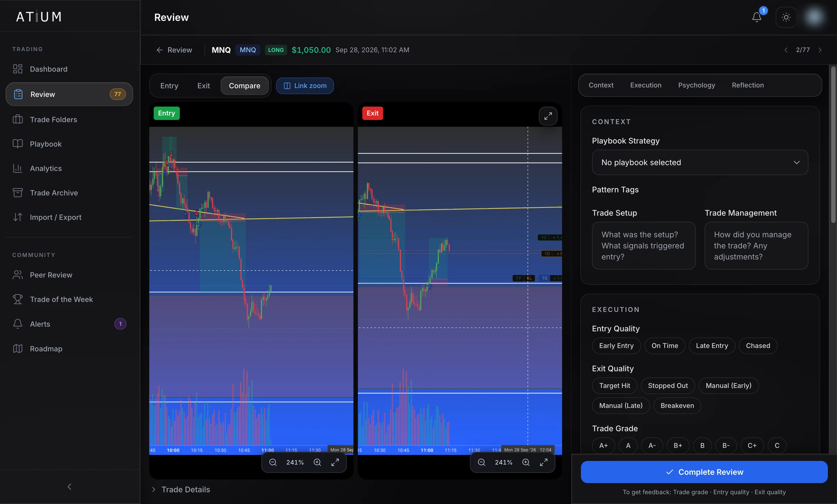Toggle Link zoom
The height and width of the screenshot is (504, 837).
(305, 86)
